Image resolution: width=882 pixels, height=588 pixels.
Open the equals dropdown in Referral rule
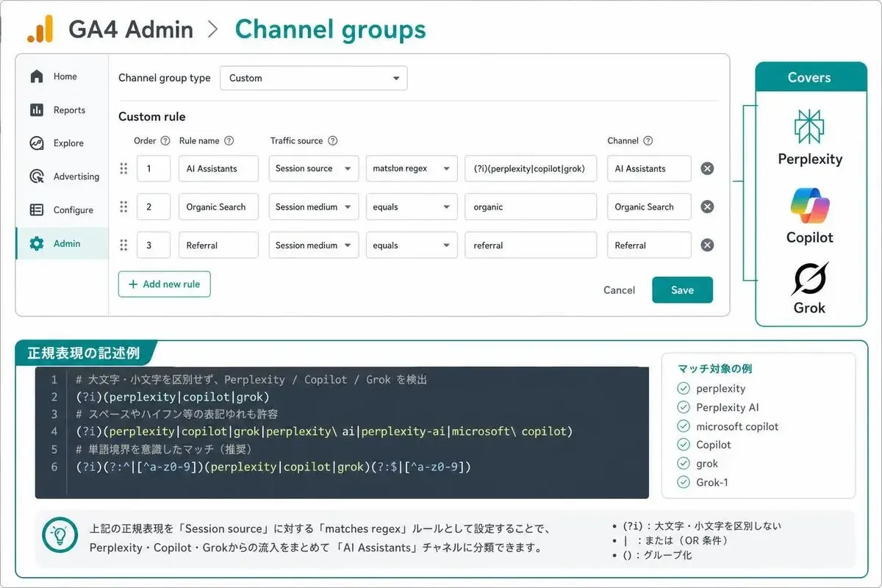click(x=412, y=245)
